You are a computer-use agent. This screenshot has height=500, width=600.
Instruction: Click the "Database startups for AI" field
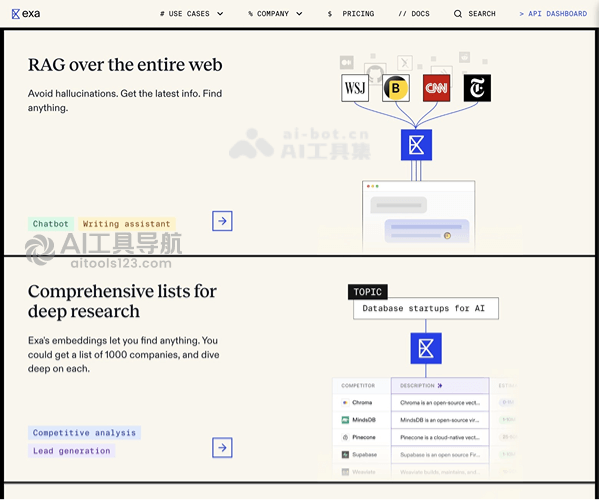426,308
